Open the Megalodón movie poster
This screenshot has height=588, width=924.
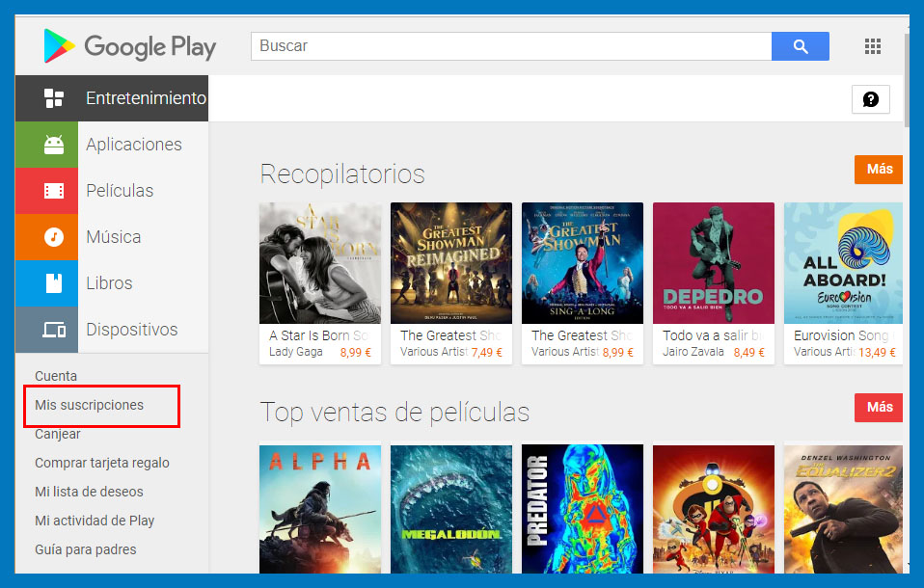451,509
